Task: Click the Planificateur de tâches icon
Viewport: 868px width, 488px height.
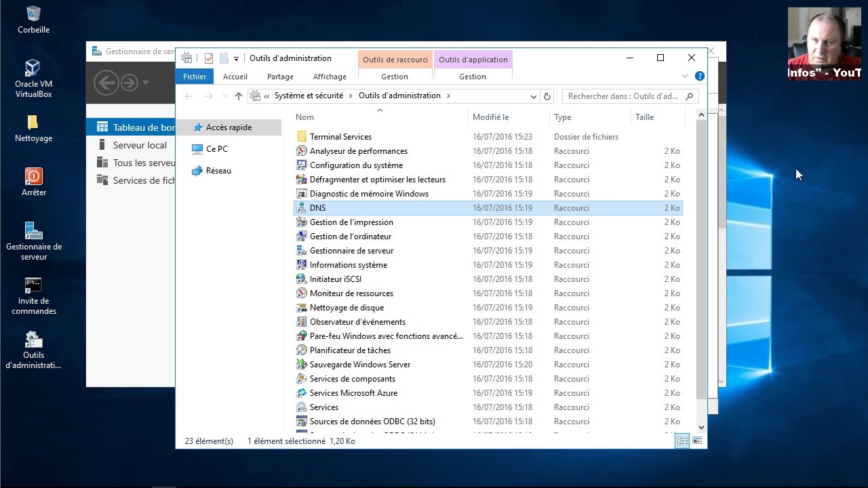Action: 302,350
